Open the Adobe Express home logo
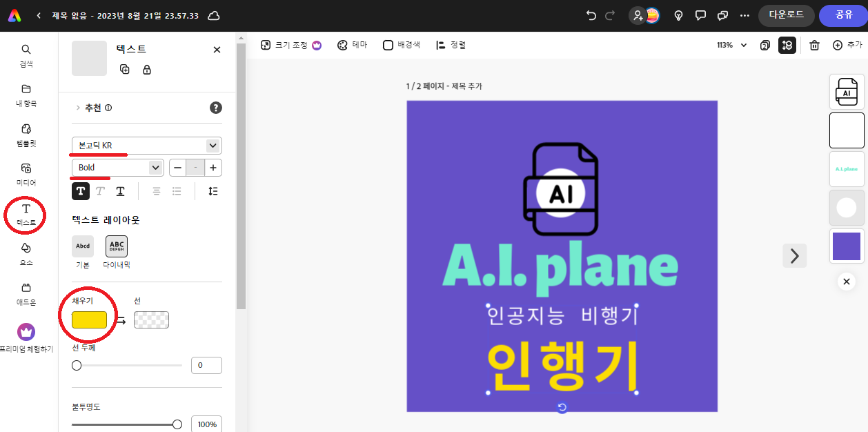This screenshot has height=432, width=868. 14,15
